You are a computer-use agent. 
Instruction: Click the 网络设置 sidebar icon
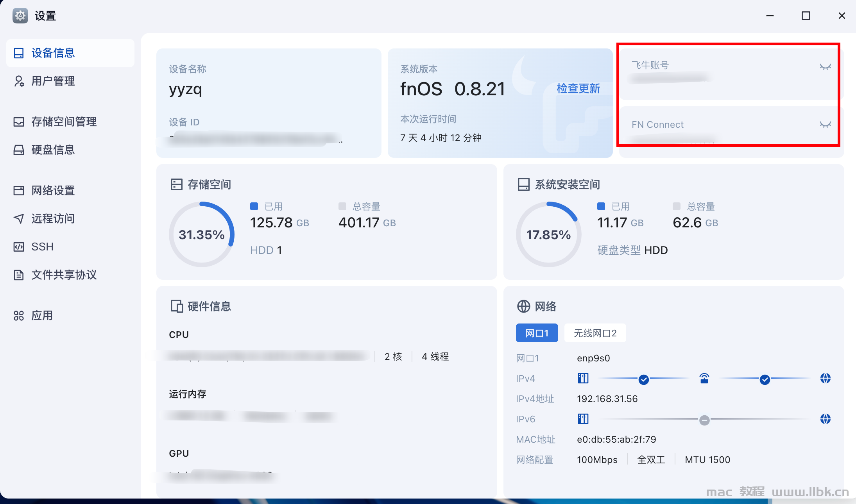(19, 190)
